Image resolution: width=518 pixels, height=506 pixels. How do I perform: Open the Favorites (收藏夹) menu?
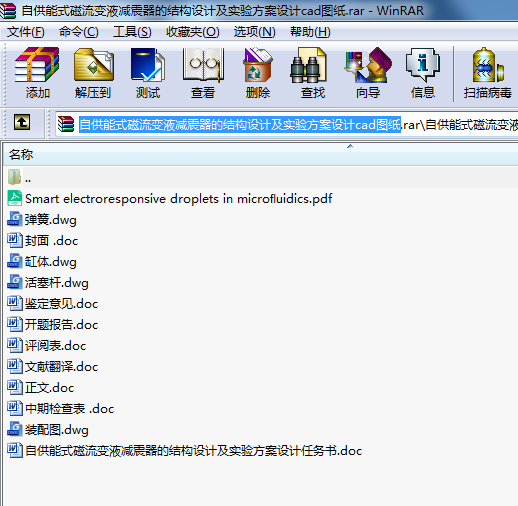pyautogui.click(x=193, y=32)
